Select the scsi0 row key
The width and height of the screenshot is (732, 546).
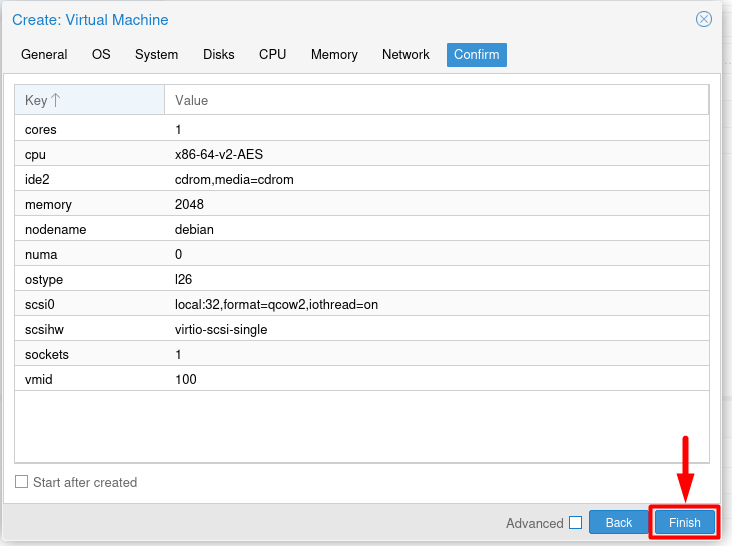click(x=40, y=305)
